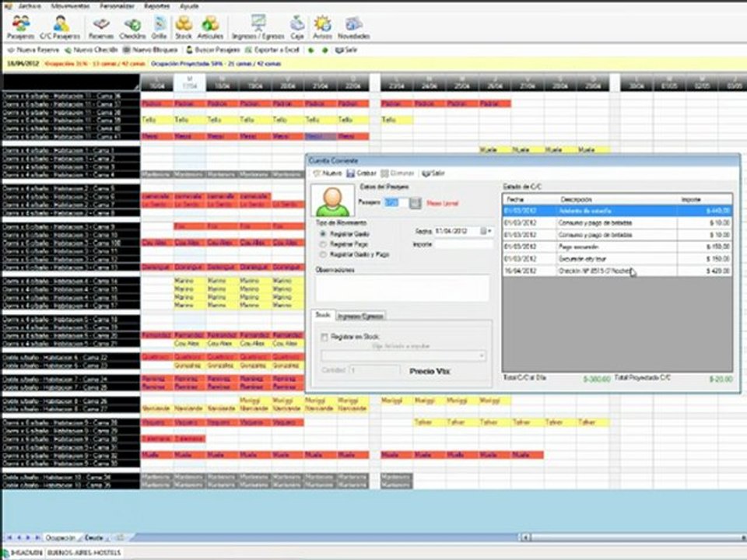Click the first green arrow toolbar icon
Screen dimensions: 747x560
pyautogui.click(x=311, y=50)
